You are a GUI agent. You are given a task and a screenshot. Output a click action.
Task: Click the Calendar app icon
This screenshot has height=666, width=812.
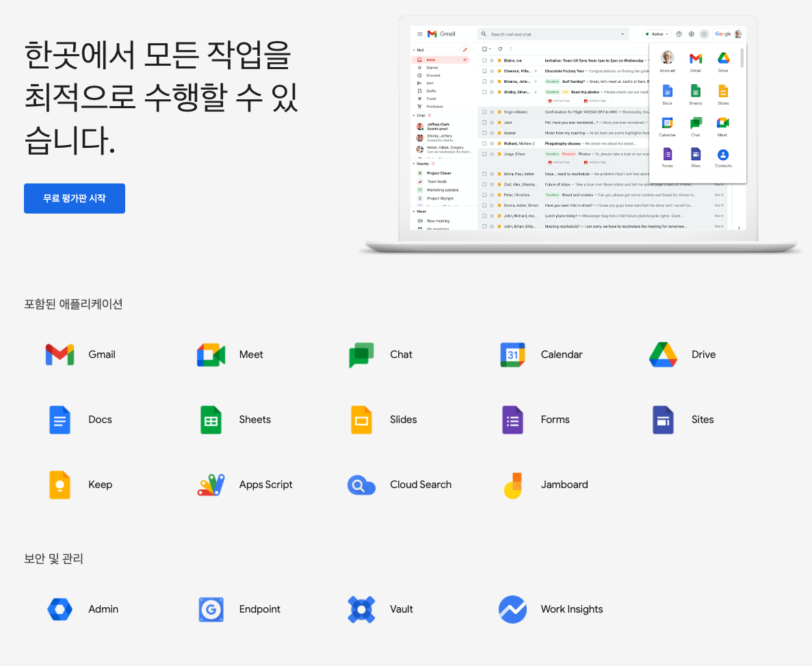click(512, 355)
